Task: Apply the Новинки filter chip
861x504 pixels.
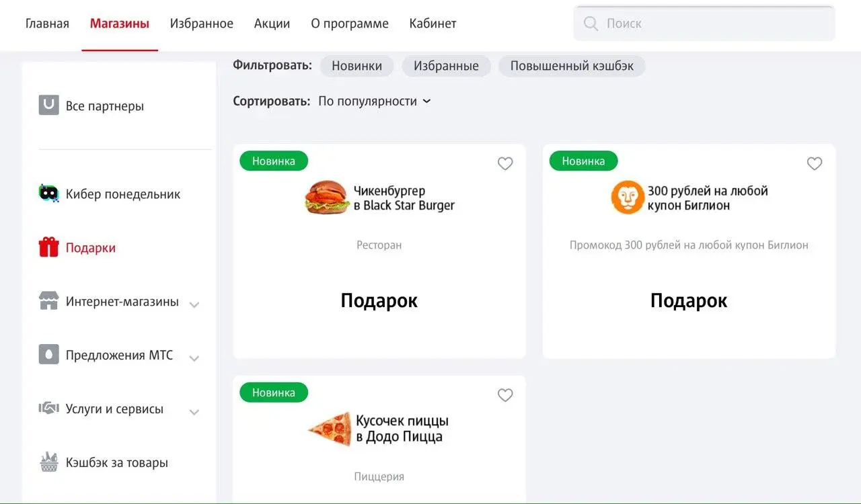Action: tap(357, 66)
